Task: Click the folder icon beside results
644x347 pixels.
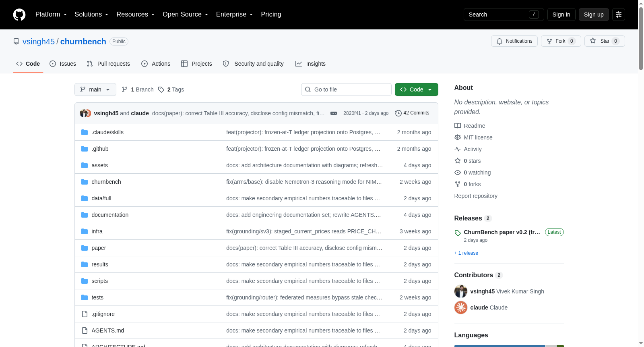Action: (x=85, y=264)
